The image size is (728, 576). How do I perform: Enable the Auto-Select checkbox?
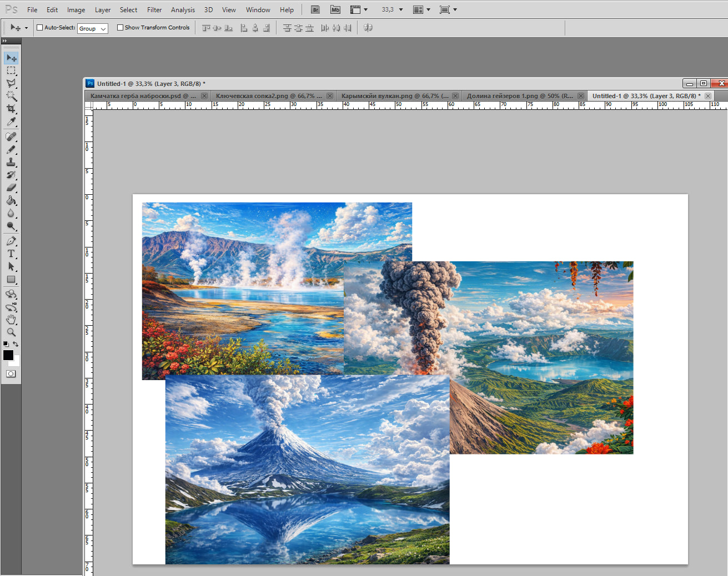point(39,28)
